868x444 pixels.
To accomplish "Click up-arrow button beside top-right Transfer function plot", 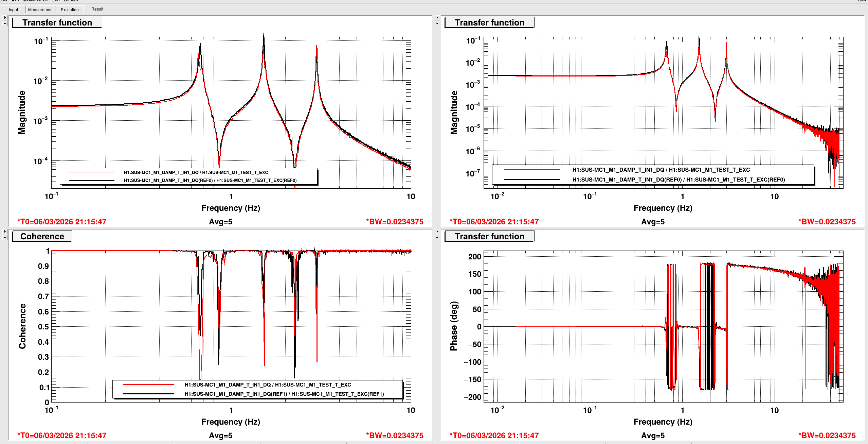I will [x=437, y=23].
